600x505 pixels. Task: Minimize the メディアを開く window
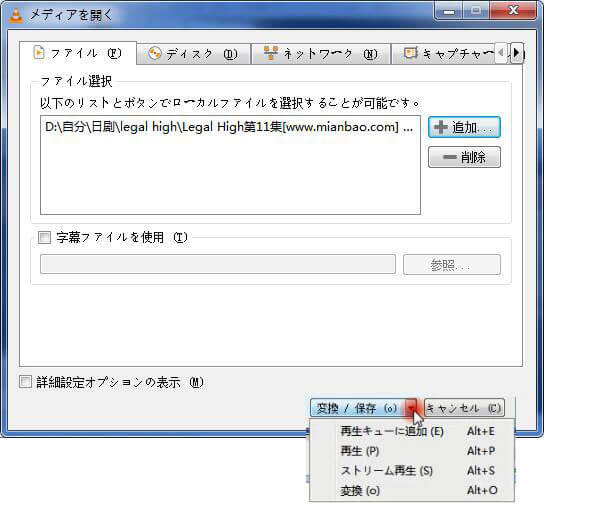pyautogui.click(x=449, y=11)
